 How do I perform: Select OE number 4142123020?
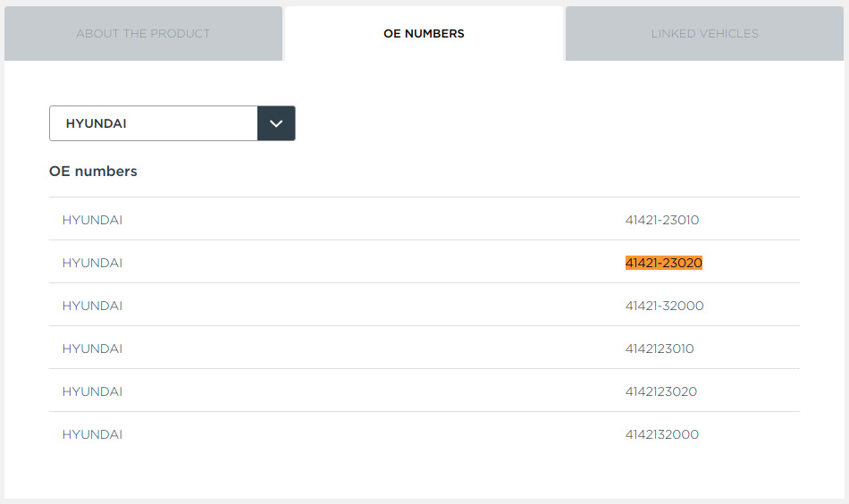click(x=661, y=391)
